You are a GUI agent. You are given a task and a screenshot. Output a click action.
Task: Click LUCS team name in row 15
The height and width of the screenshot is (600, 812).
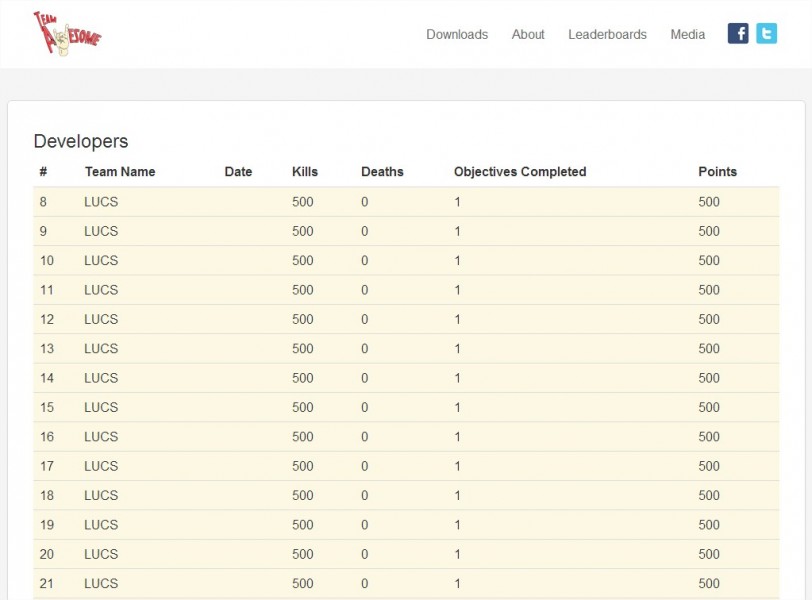(x=101, y=407)
